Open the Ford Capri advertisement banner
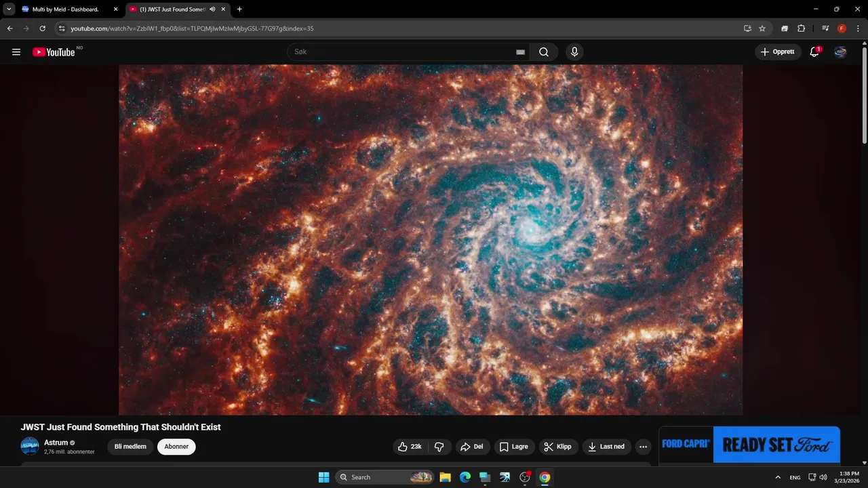This screenshot has height=488, width=868. point(749,445)
